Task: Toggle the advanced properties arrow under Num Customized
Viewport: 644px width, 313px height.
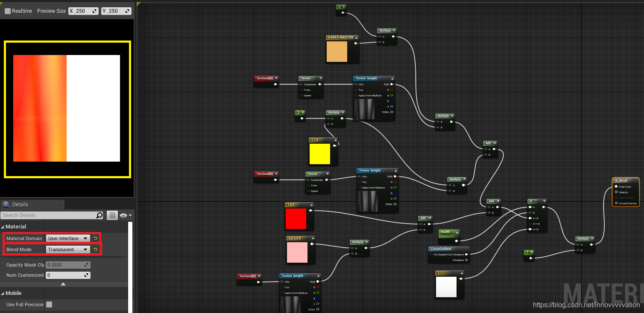Action: pos(63,284)
